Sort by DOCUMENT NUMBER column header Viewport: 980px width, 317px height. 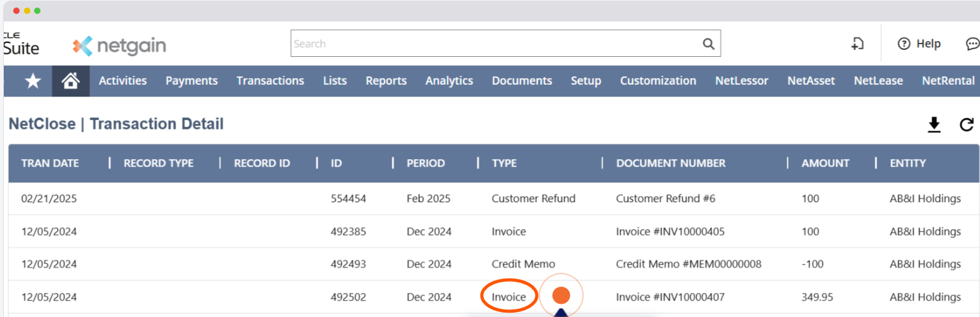(670, 163)
